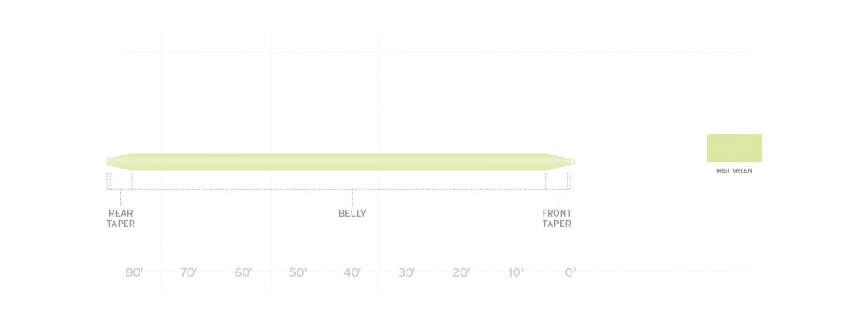Click the 80' distance marker
This screenshot has width=868, height=324.
coord(134,272)
